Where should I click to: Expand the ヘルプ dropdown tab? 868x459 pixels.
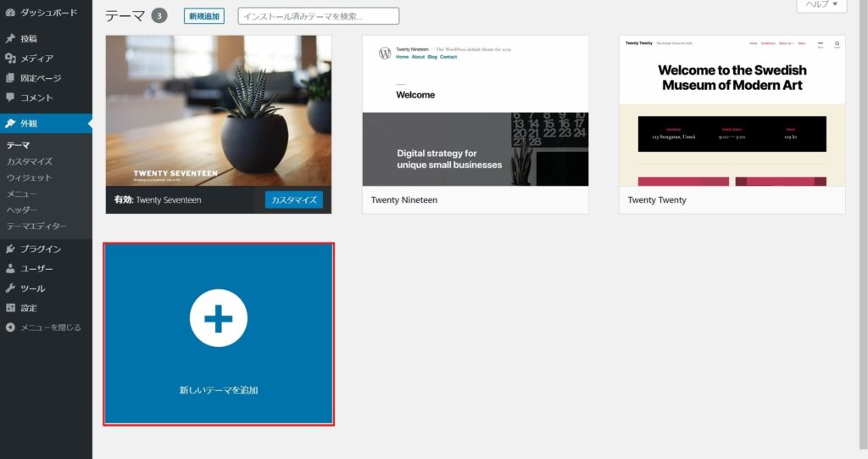point(821,4)
